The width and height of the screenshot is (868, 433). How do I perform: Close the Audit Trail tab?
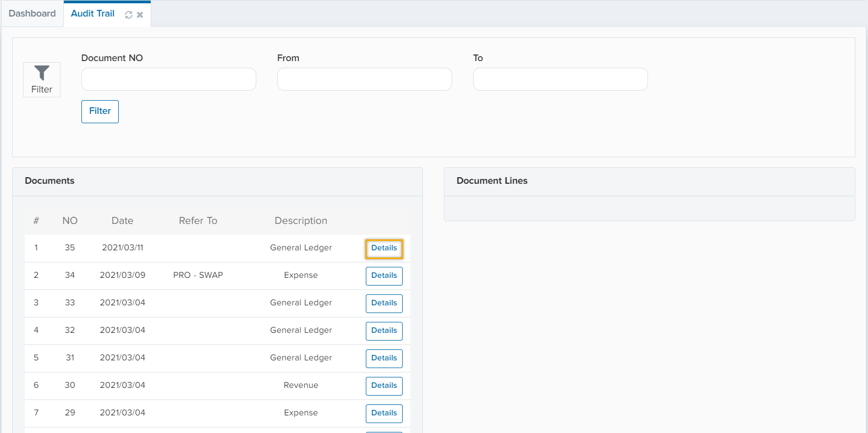pyautogui.click(x=140, y=15)
